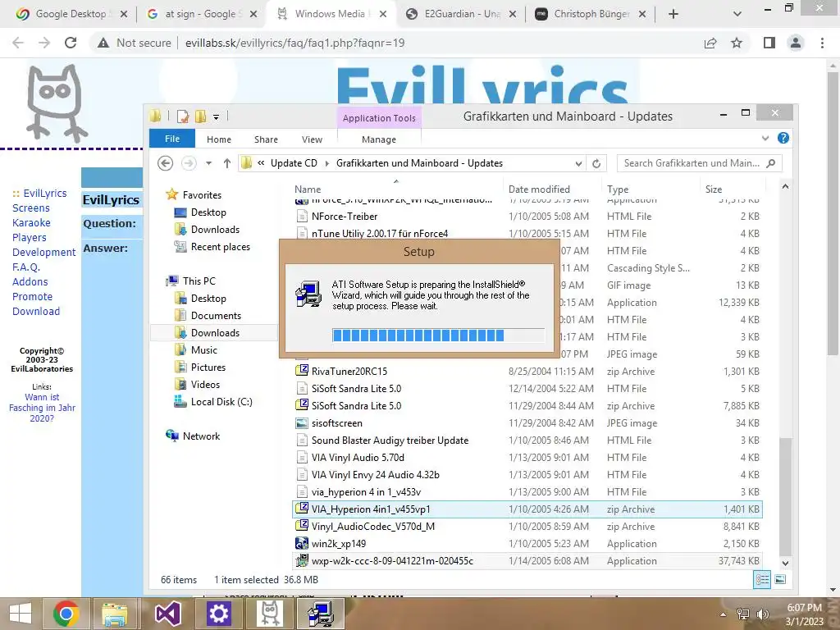The width and height of the screenshot is (840, 630).
Task: Open the File tab in Explorer
Action: click(172, 139)
